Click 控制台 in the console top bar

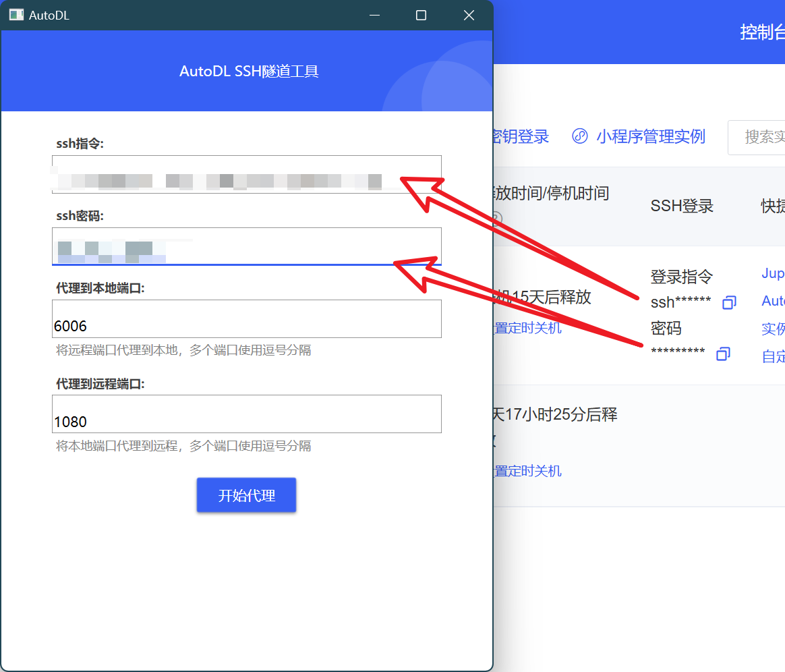[x=763, y=32]
